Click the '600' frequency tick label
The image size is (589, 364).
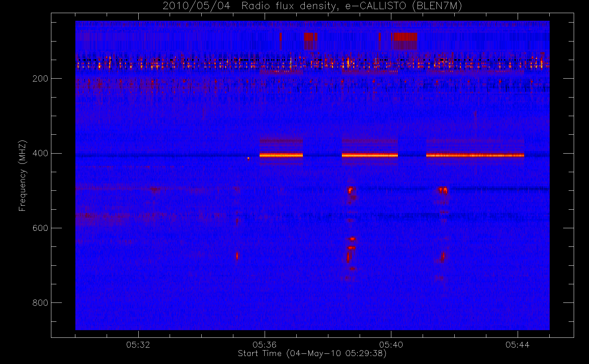pyautogui.click(x=40, y=228)
